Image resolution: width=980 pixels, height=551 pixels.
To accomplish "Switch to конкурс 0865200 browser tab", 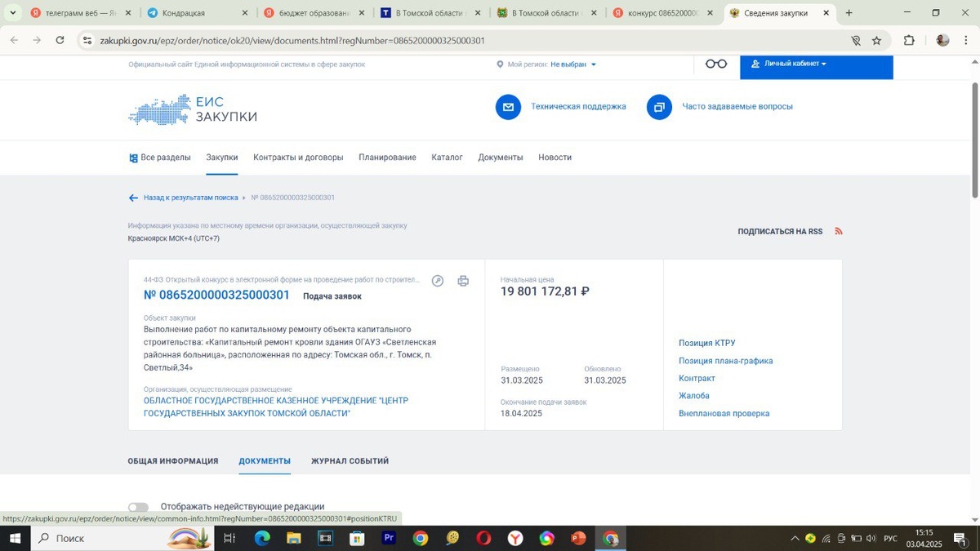I will (x=662, y=13).
